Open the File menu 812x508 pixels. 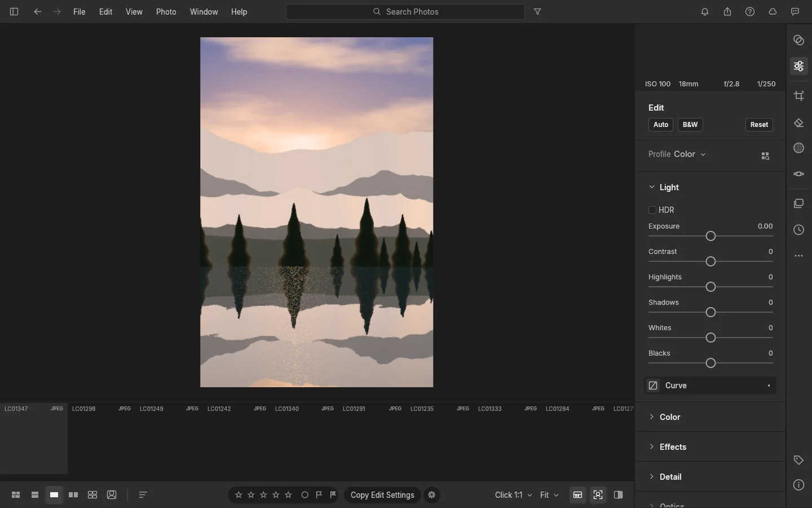[x=80, y=12]
